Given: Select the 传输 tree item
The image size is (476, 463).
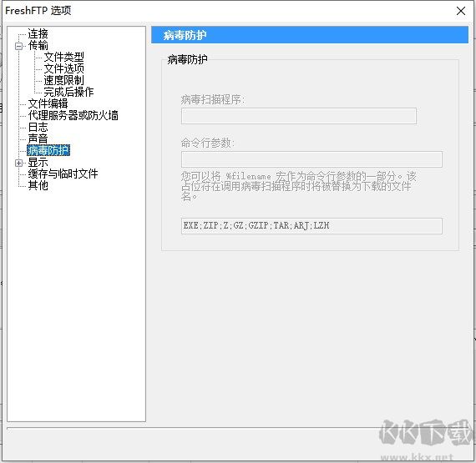Looking at the screenshot, I should tap(38, 46).
